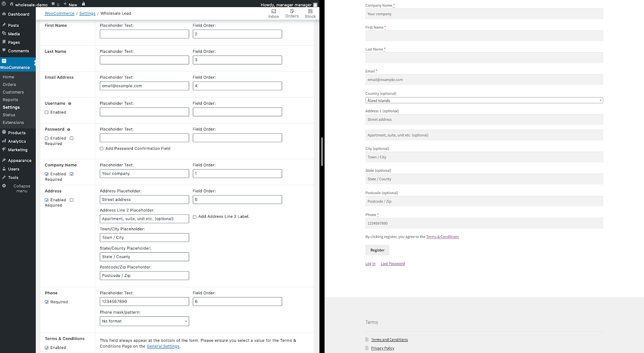Open Appearance via the brush icon
The image size is (644, 353).
click(4, 160)
